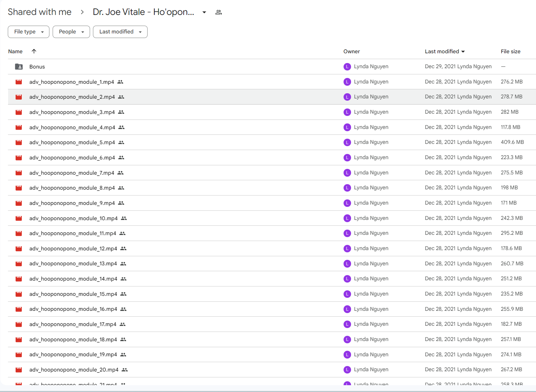Reverse sort order with the Name arrow

pos(34,51)
